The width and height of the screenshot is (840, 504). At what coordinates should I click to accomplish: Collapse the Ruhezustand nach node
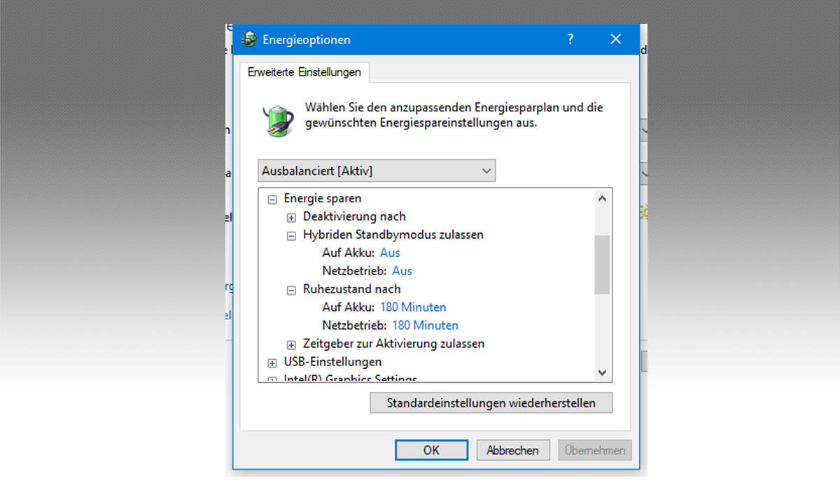291,290
